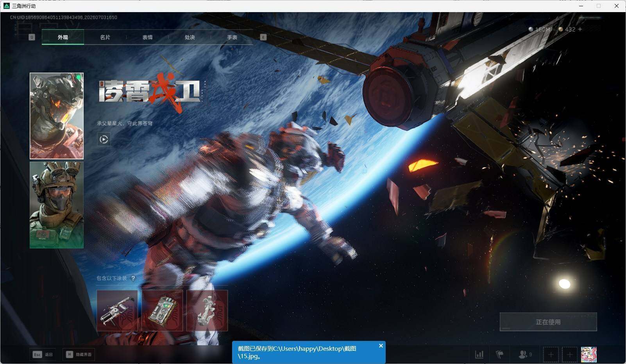This screenshot has height=364, width=626.
Task: Click the first empty squad slot plus
Action: pos(551,355)
